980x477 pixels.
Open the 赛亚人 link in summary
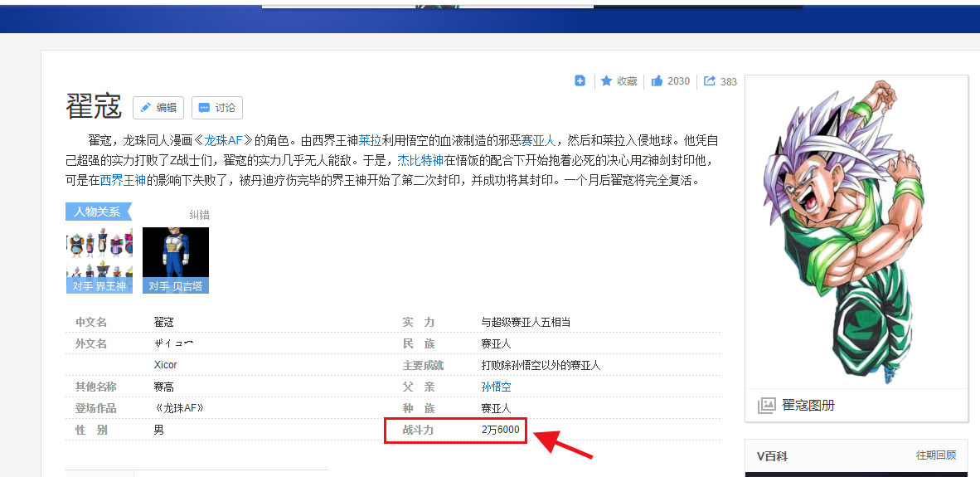pyautogui.click(x=538, y=139)
